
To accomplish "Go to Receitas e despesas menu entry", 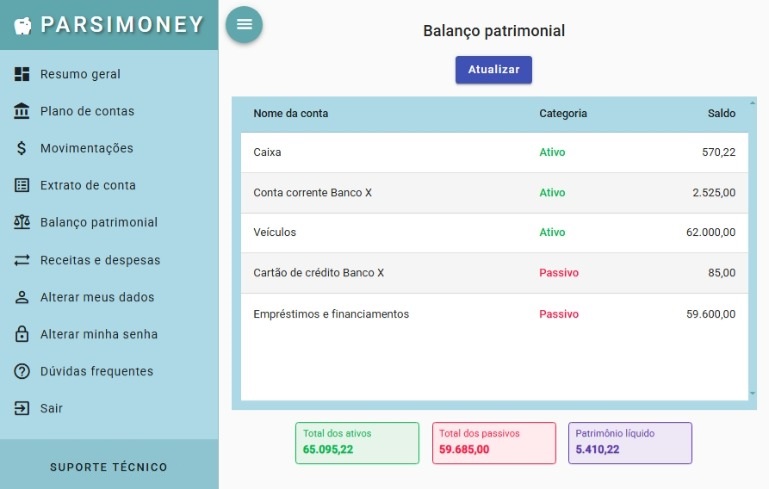I will (x=100, y=260).
